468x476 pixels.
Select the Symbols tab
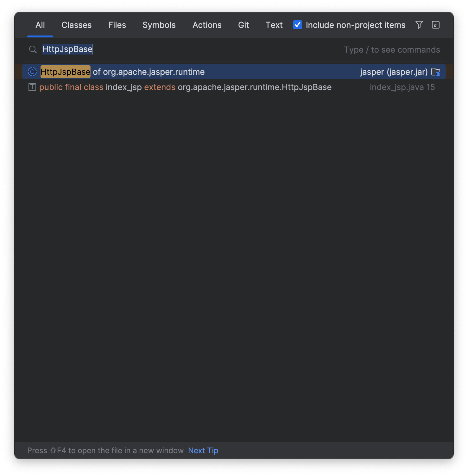point(159,25)
